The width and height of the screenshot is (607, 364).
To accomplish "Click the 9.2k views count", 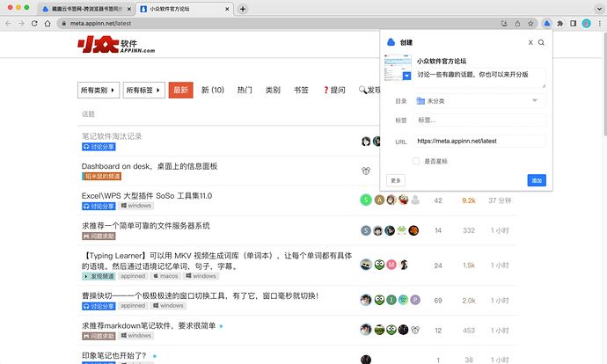I will (x=468, y=200).
